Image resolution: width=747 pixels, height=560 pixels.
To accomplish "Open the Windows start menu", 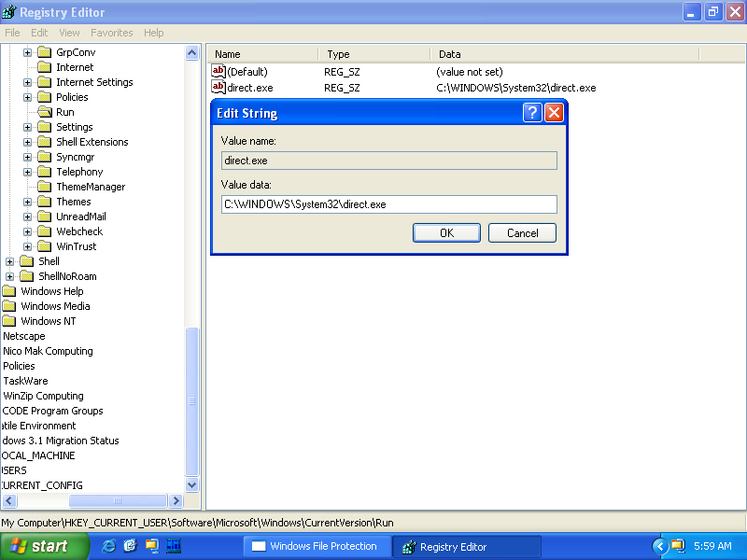I will pos(44,546).
